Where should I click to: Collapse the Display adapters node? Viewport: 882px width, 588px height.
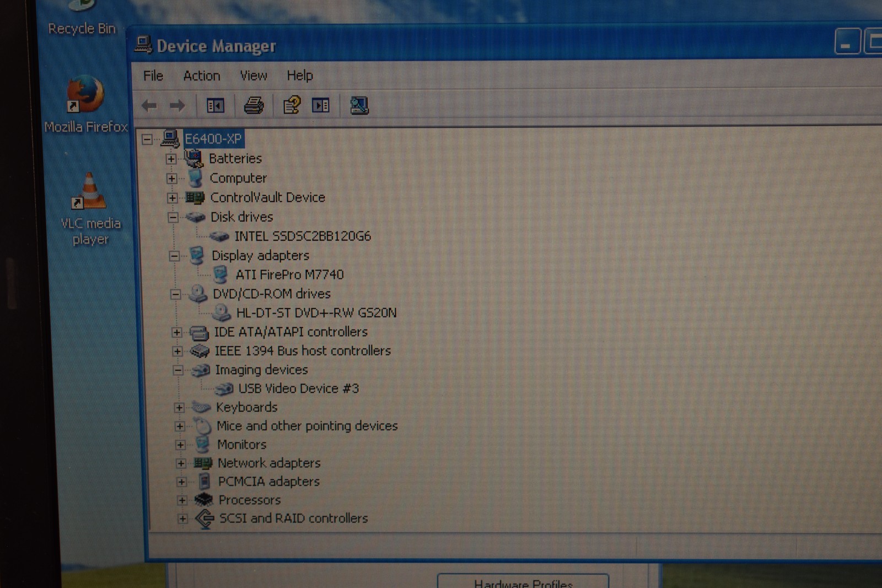(x=174, y=256)
